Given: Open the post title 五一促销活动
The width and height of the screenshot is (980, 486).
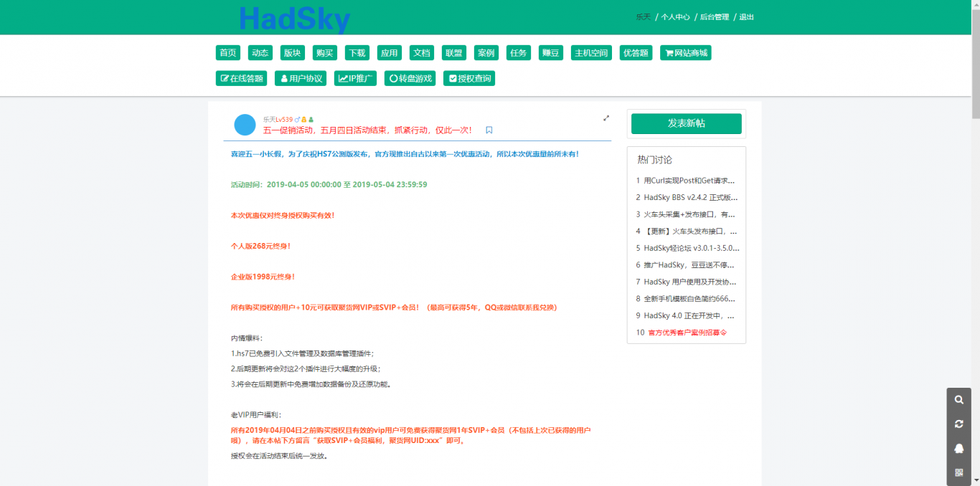Looking at the screenshot, I should (367, 130).
